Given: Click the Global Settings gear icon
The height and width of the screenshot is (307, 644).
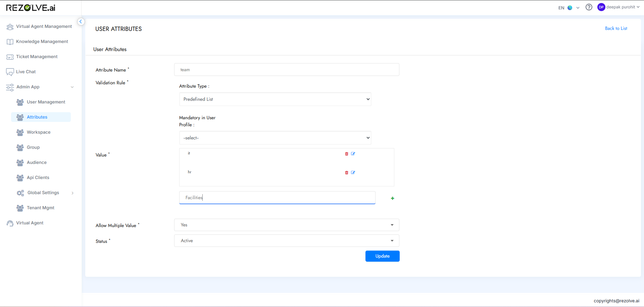Looking at the screenshot, I should click(x=20, y=193).
